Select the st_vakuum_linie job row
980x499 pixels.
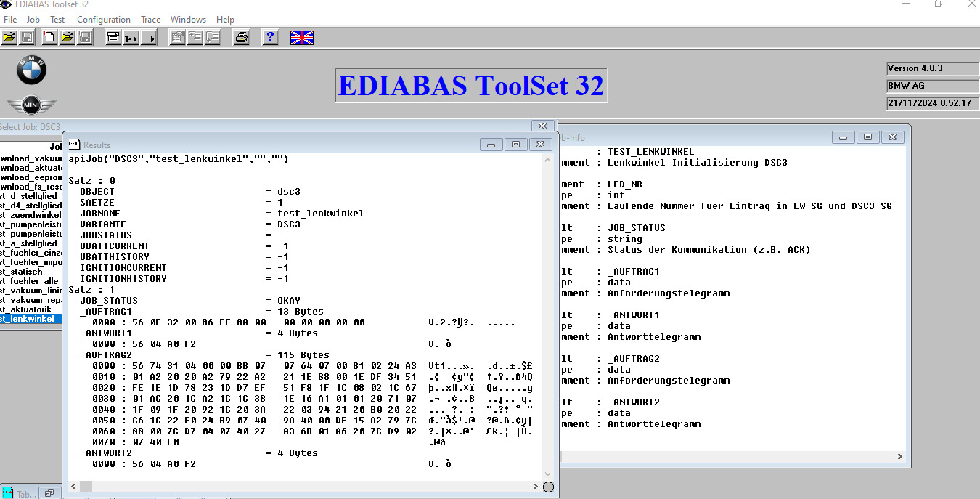pos(31,291)
